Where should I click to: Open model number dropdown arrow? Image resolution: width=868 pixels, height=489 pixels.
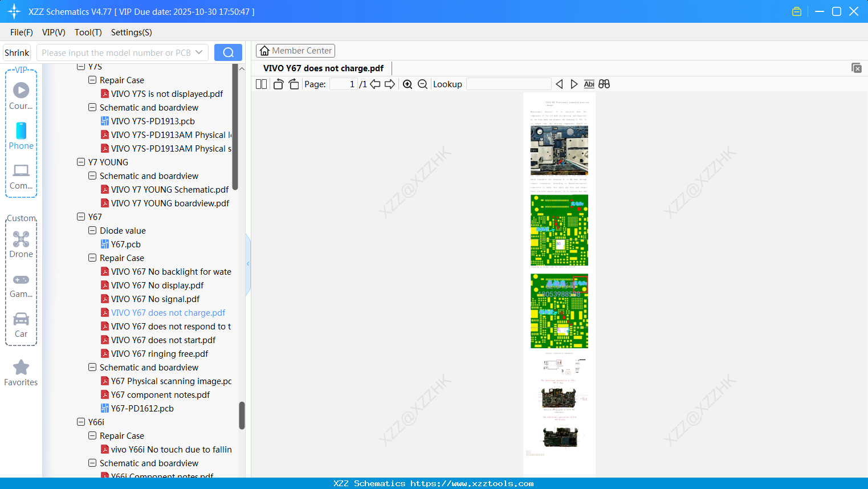coord(199,52)
